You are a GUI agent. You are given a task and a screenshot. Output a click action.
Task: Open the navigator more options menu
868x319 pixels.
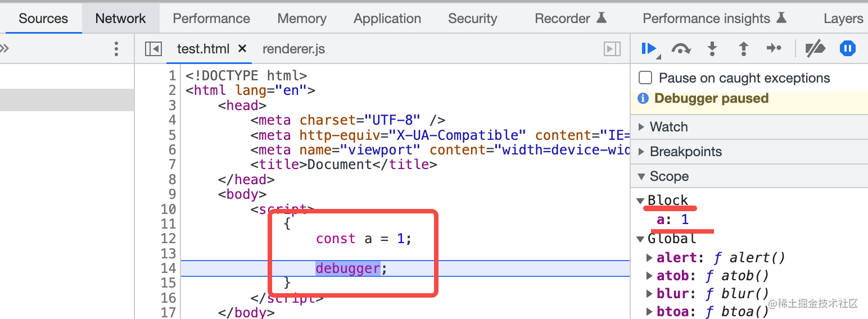(116, 49)
